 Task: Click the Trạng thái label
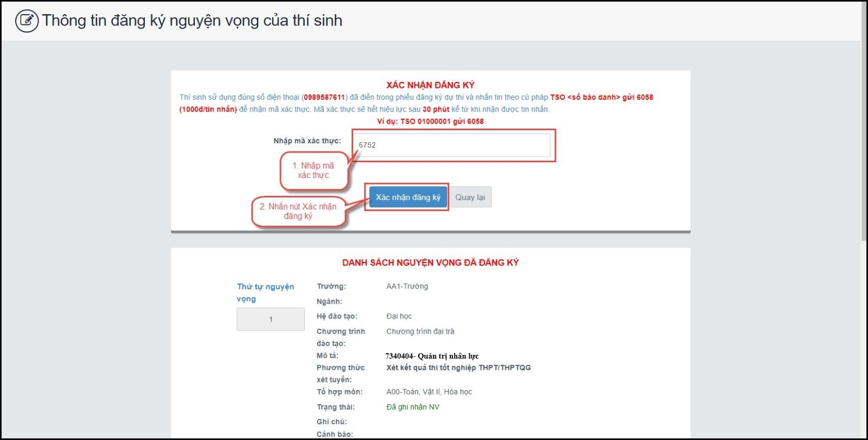(x=336, y=407)
